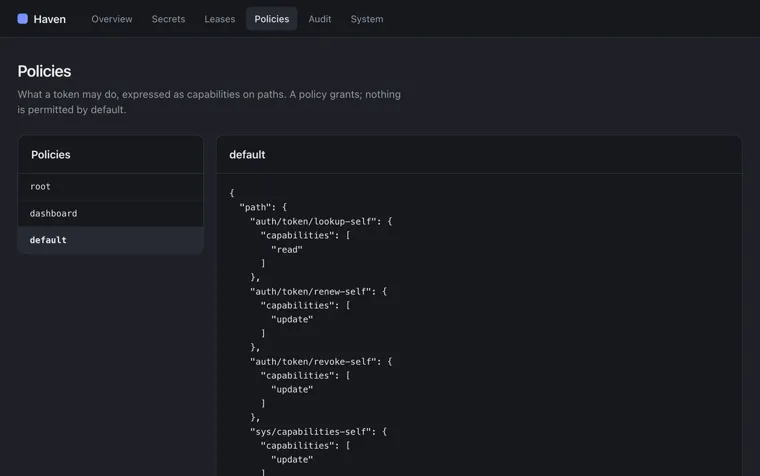Click the Haven brand name
760x476 pixels.
[49, 19]
